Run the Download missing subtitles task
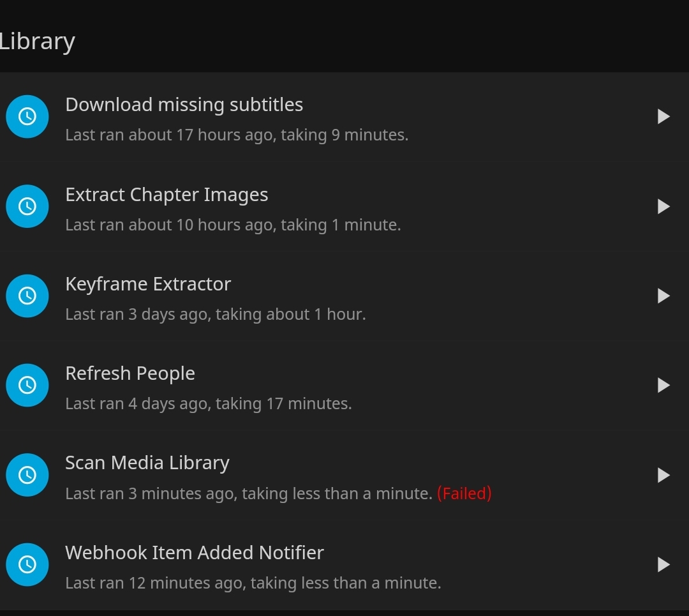Screen dimensions: 689x616 [x=663, y=116]
